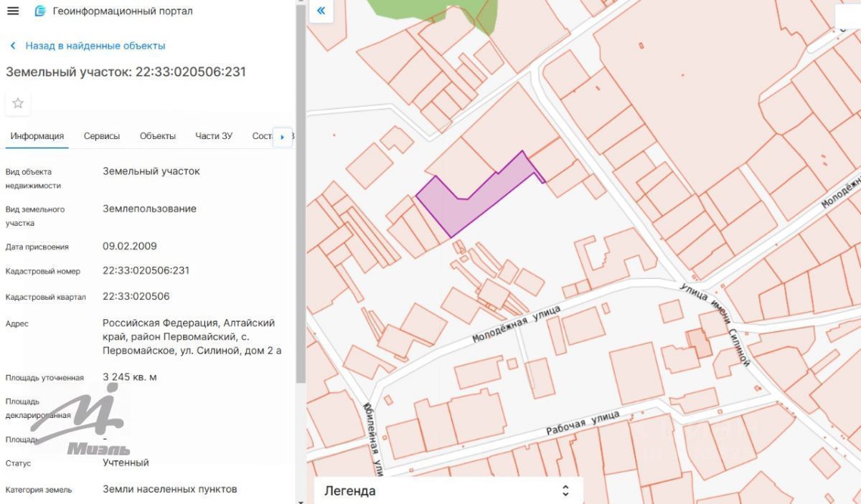The width and height of the screenshot is (861, 504).
Task: Select category value Земли населенных пунктов
Action: coord(170,489)
